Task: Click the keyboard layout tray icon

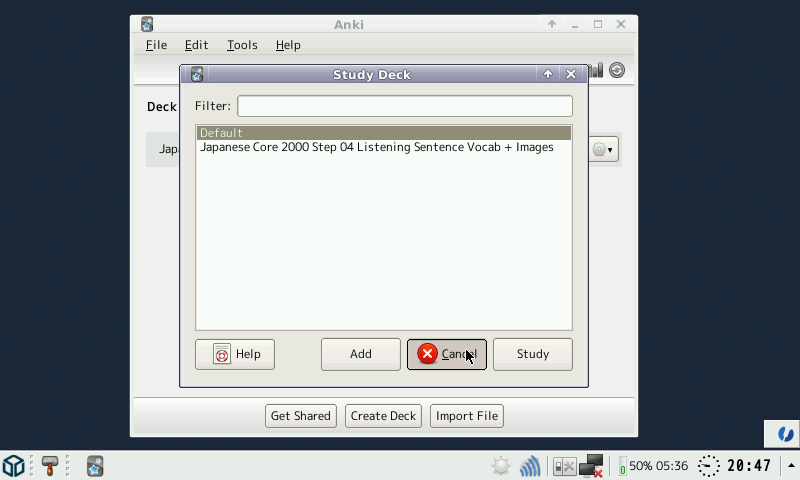Action: 564,466
